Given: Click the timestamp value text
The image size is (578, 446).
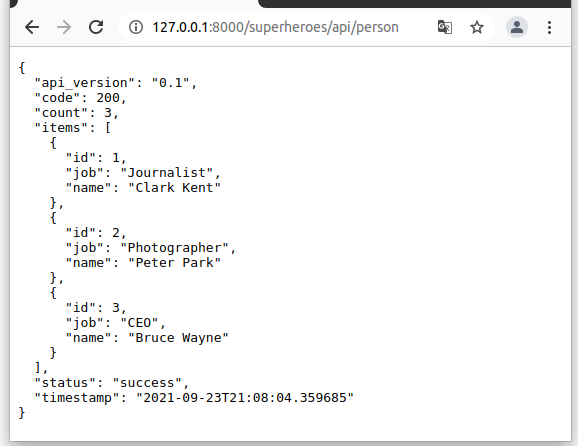Looking at the screenshot, I should 245,398.
